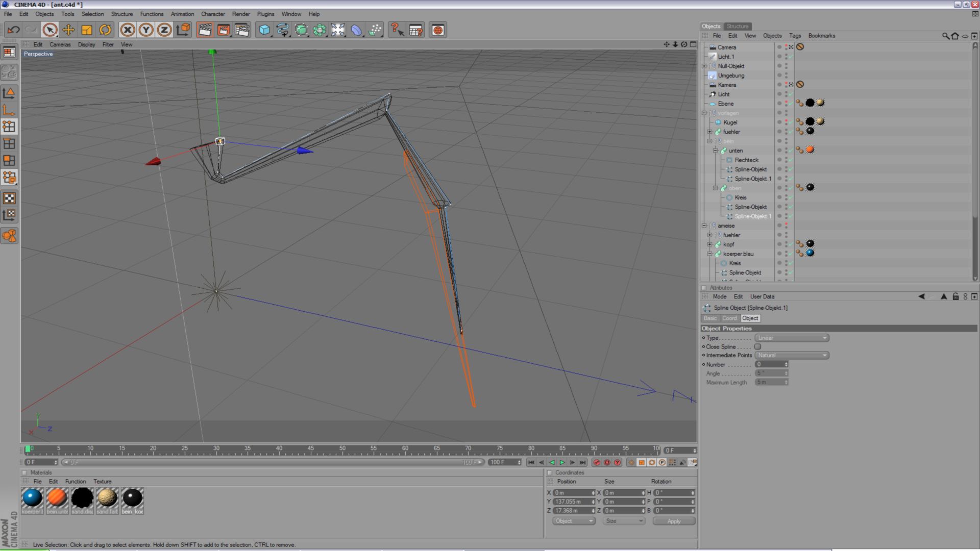Screen dimensions: 980x551
Task: Activate the Rotate tool
Action: pos(105,30)
